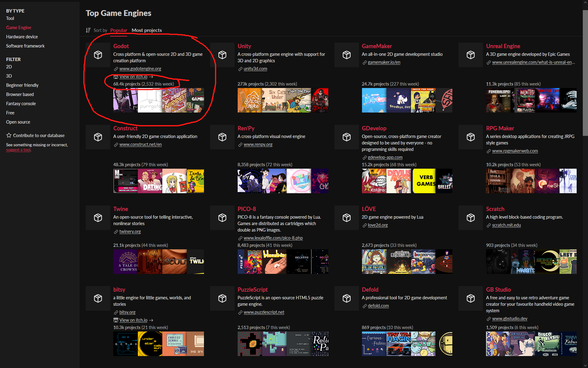Click the Unreal Engine cube icon
This screenshot has height=368, width=588.
pyautogui.click(x=471, y=55)
